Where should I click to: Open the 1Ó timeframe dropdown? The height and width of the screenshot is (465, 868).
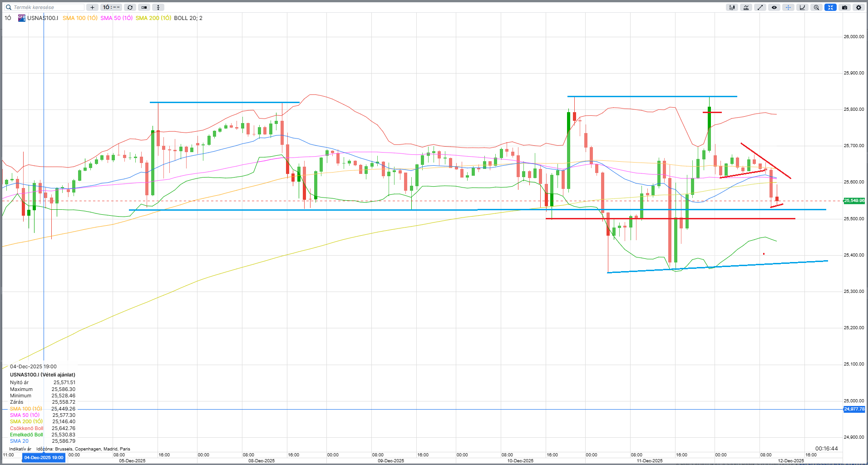pyautogui.click(x=111, y=7)
